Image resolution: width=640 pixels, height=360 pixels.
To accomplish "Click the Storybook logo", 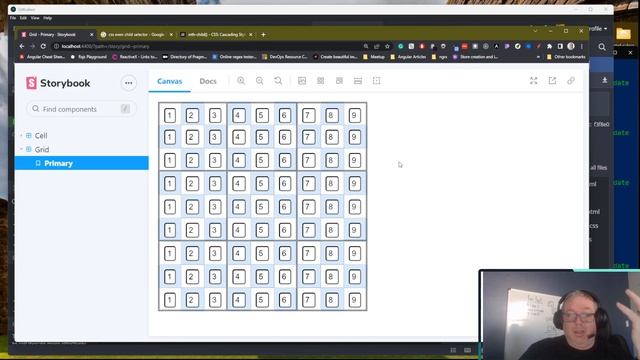I will click(x=58, y=83).
